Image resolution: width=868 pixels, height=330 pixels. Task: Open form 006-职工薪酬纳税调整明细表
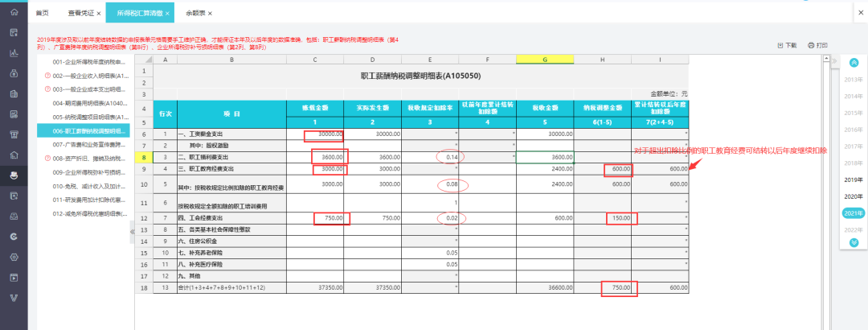pyautogui.click(x=83, y=131)
